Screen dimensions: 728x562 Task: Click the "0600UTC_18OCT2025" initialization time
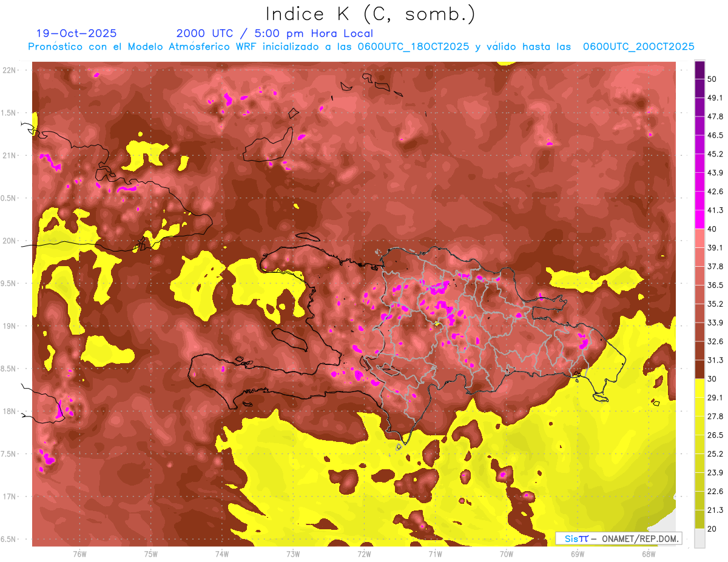tap(413, 47)
